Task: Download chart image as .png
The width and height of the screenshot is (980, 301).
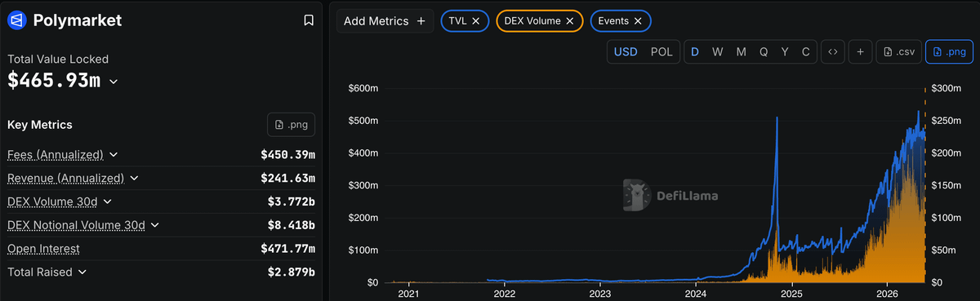Action: (x=949, y=52)
